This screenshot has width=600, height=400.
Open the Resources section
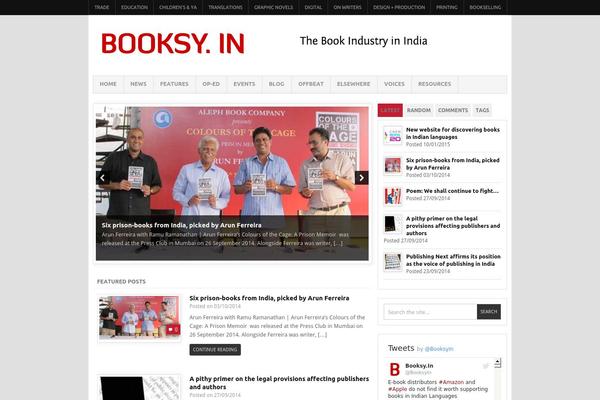(435, 84)
